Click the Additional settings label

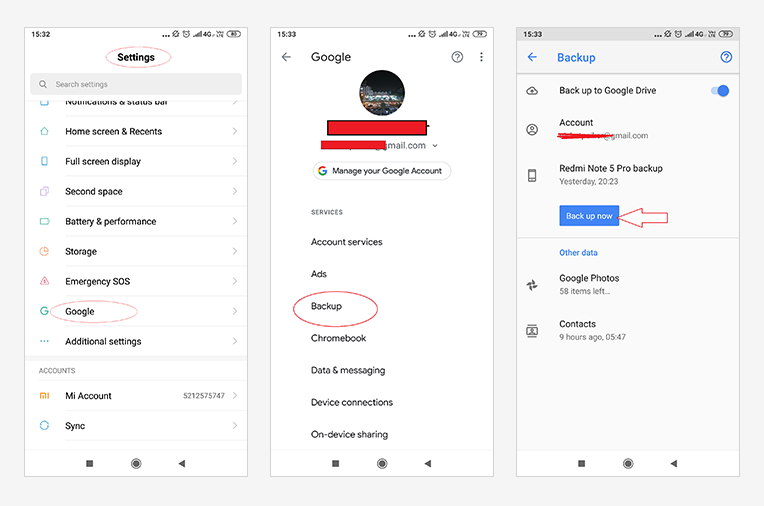coord(103,341)
